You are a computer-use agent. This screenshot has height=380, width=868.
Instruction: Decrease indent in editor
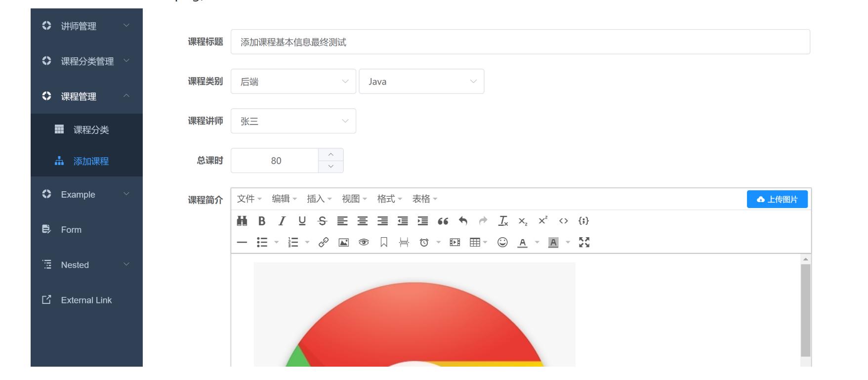coord(403,221)
